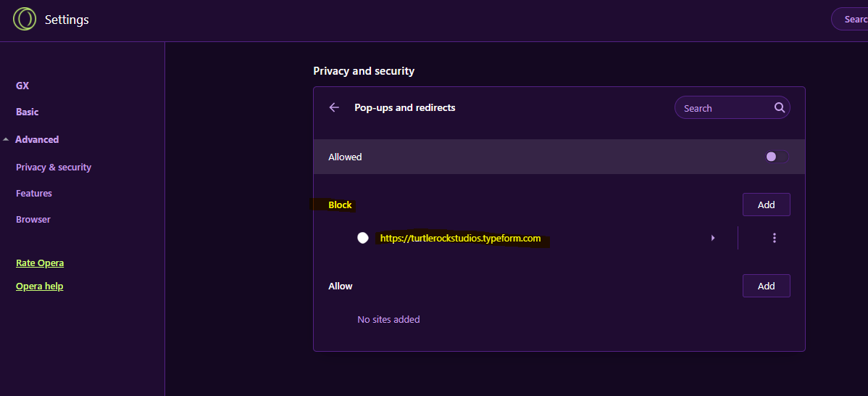Click the typeform site favicon circle

(363, 238)
